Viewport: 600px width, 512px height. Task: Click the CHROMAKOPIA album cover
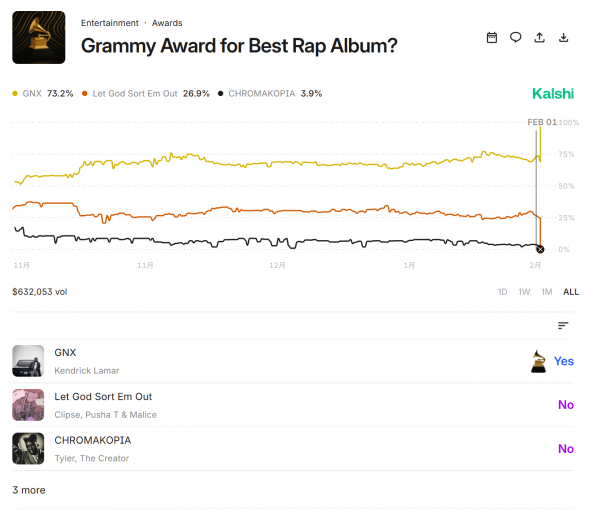pyautogui.click(x=28, y=448)
